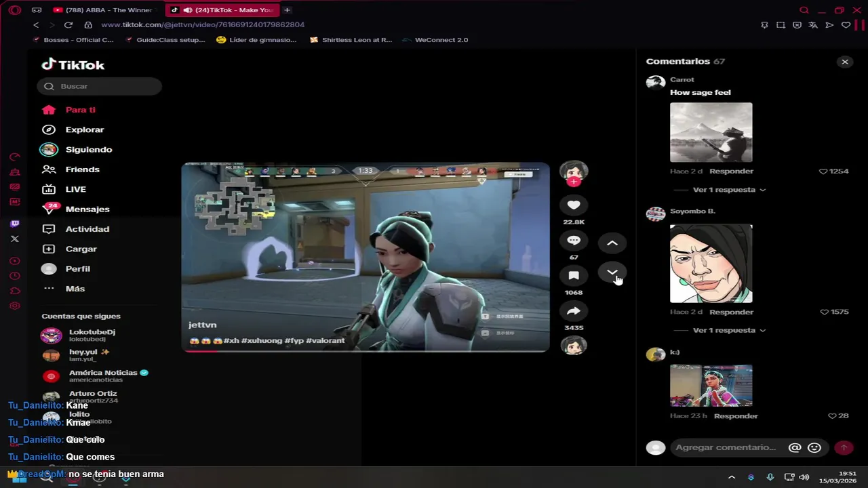This screenshot has height=488, width=868.
Task: Open the Bosses - Official bookmark
Action: pos(73,40)
